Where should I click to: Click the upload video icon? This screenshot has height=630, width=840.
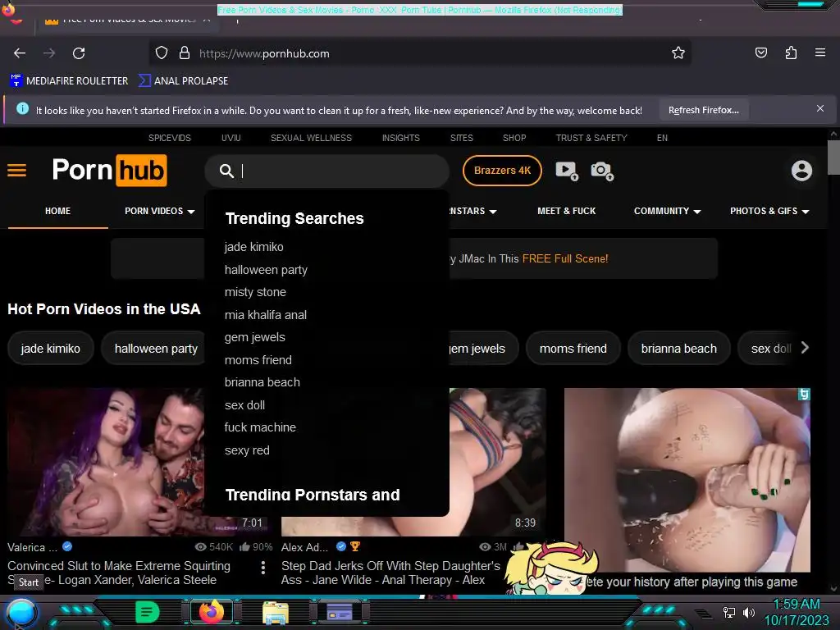[x=567, y=171]
